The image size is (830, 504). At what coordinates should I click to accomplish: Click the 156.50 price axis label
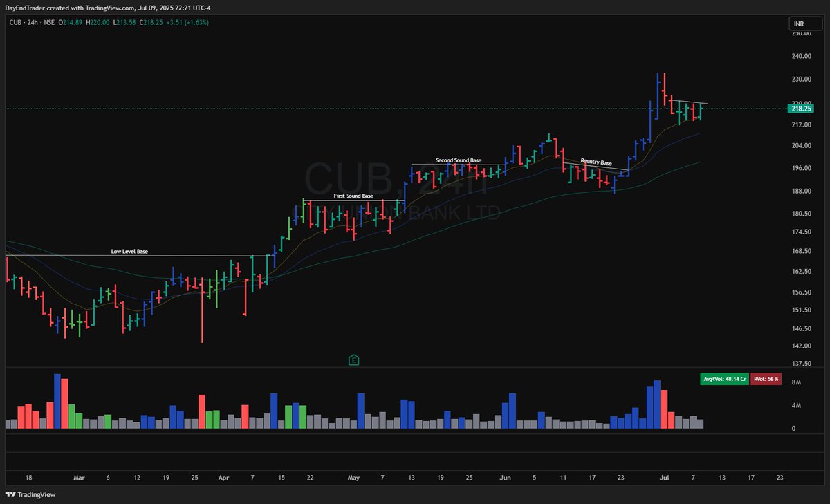[x=801, y=292]
